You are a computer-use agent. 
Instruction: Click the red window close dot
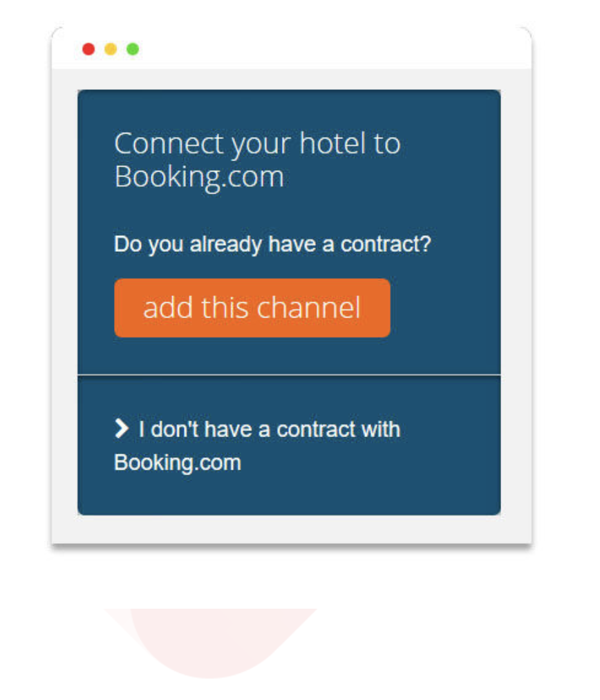point(88,49)
